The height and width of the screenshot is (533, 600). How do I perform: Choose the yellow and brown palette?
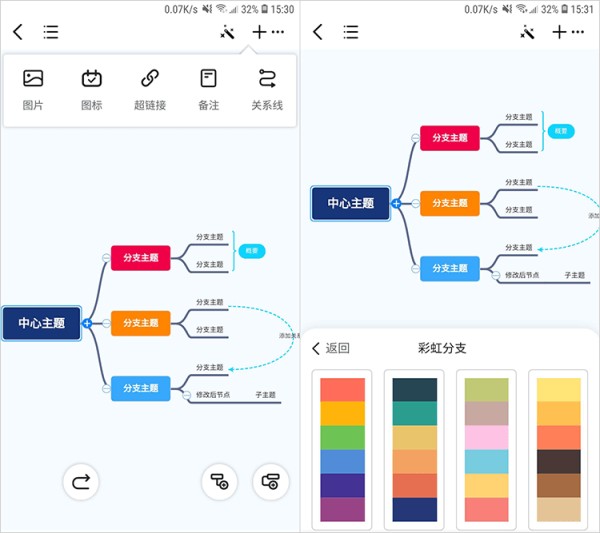[558, 450]
